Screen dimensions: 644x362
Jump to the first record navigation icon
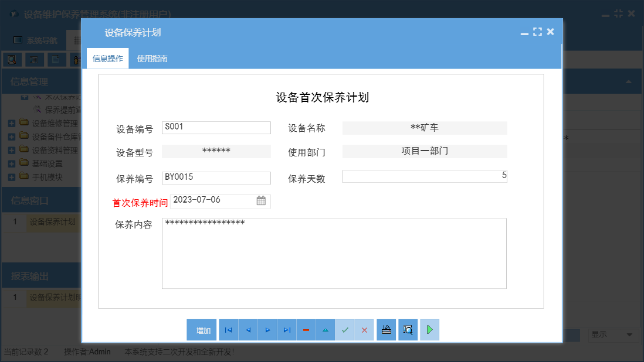pos(228,330)
